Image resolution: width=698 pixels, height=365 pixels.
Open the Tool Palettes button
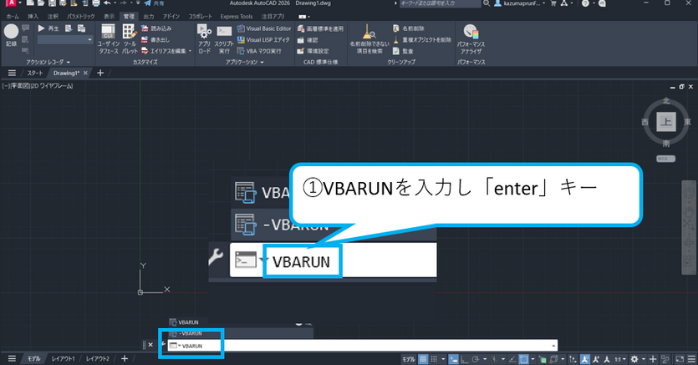[130, 39]
